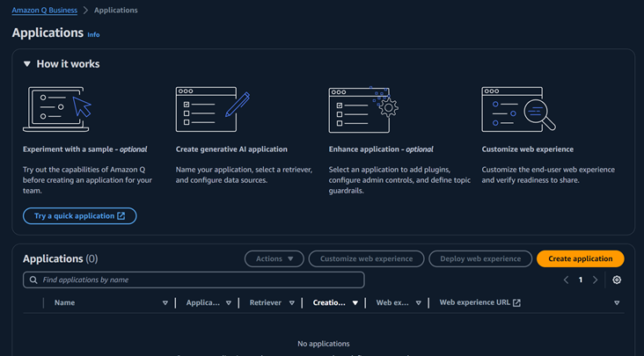Viewport: 644px width, 356px height.
Task: Open table preferences gear icon
Action: click(617, 280)
